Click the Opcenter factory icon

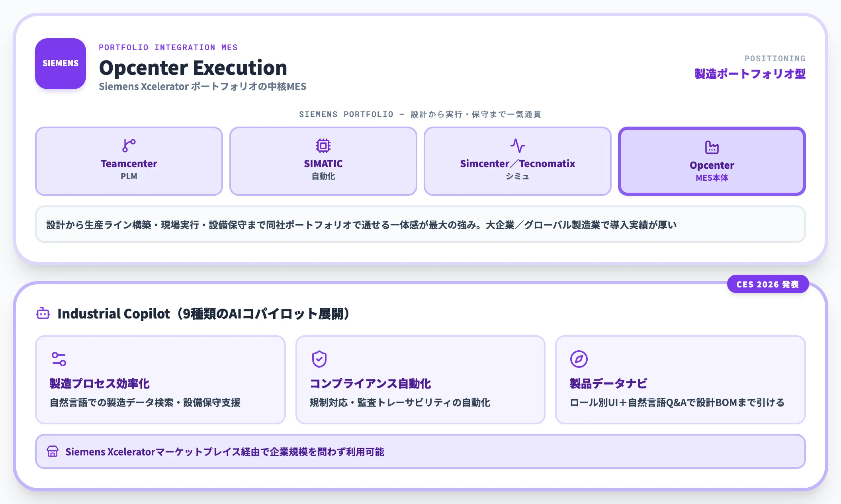pos(712,147)
